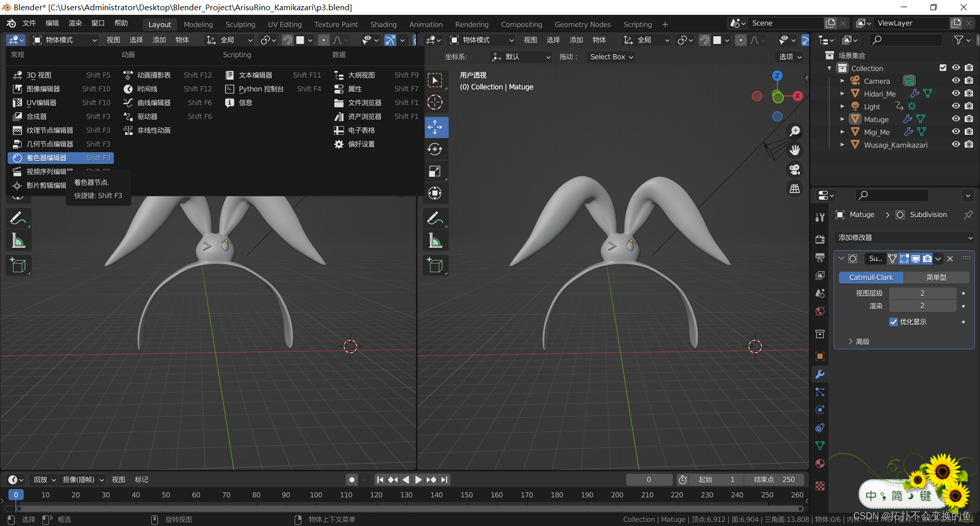The width and height of the screenshot is (980, 526).
Task: Jump to the timeline end frame
Action: coord(445,480)
